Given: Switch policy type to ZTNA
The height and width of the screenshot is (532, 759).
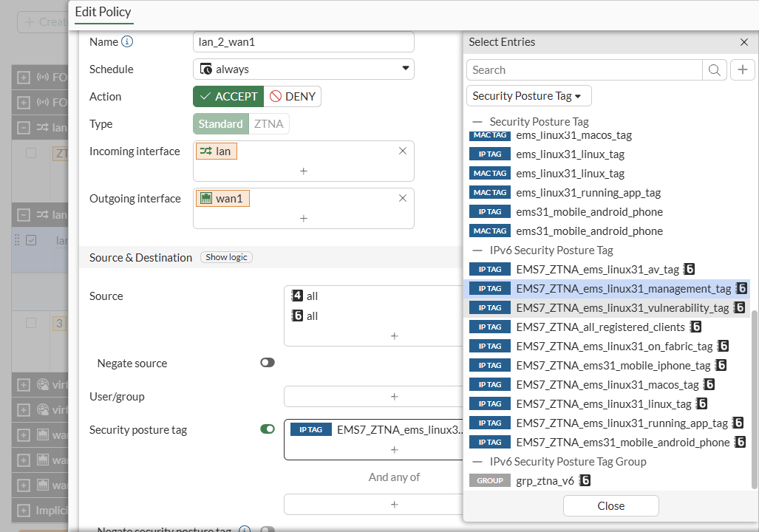Looking at the screenshot, I should pos(268,124).
